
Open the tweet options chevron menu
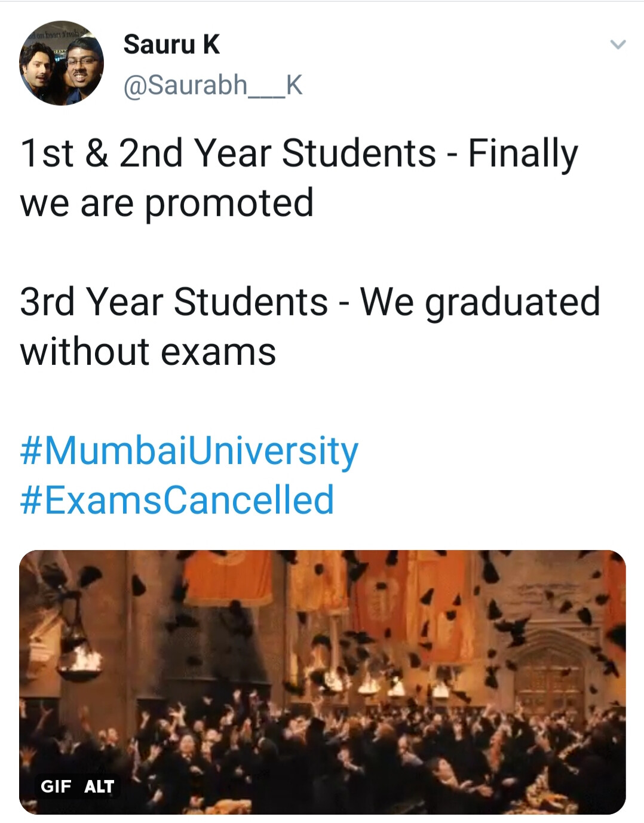click(x=618, y=45)
